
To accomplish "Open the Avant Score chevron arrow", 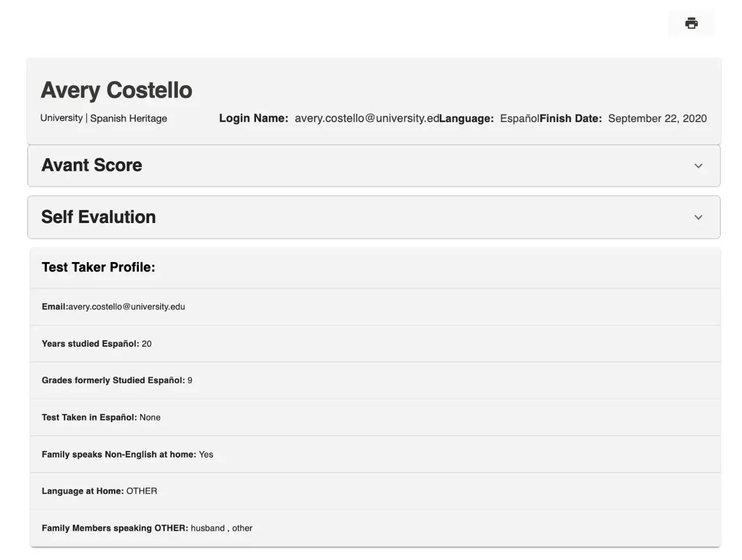I will 699,166.
